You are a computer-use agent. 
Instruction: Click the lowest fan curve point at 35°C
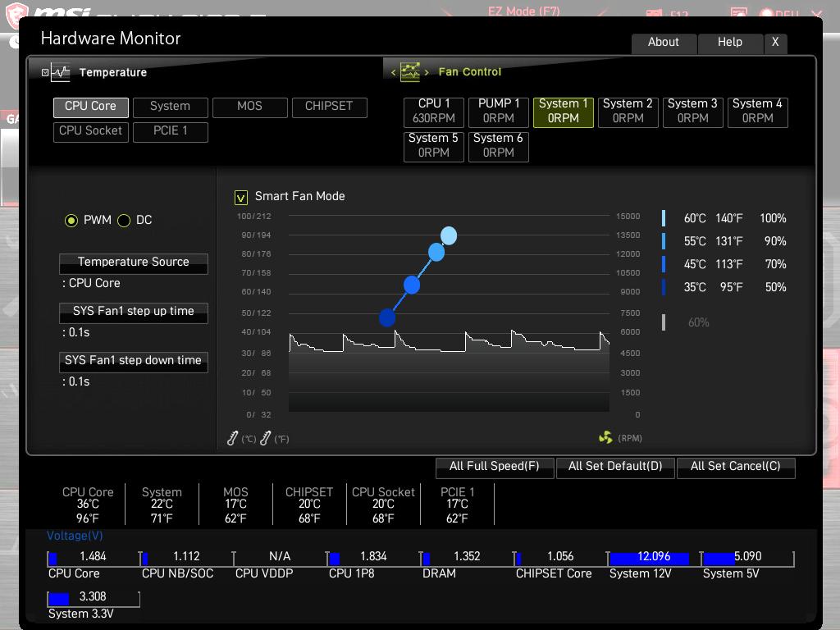[x=387, y=317]
